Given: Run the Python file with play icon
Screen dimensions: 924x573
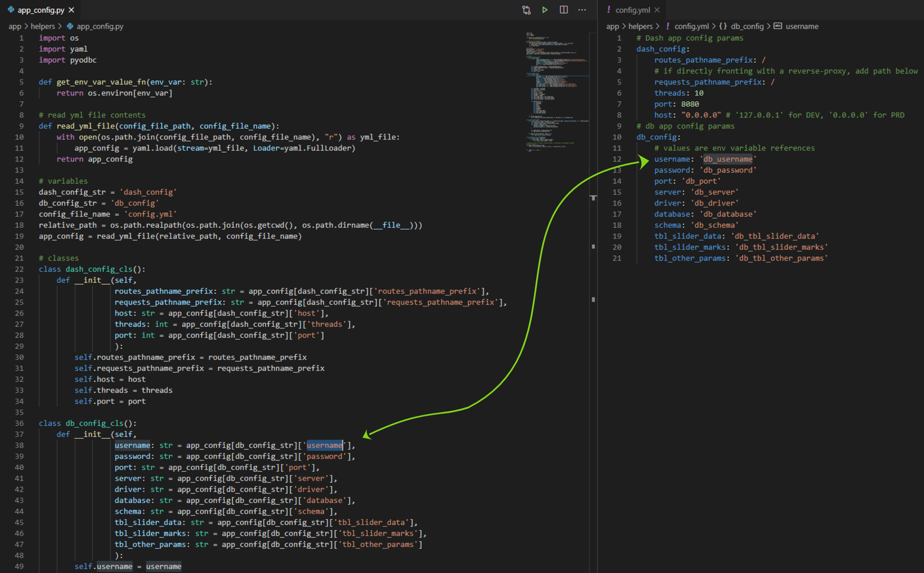Looking at the screenshot, I should pos(545,10).
